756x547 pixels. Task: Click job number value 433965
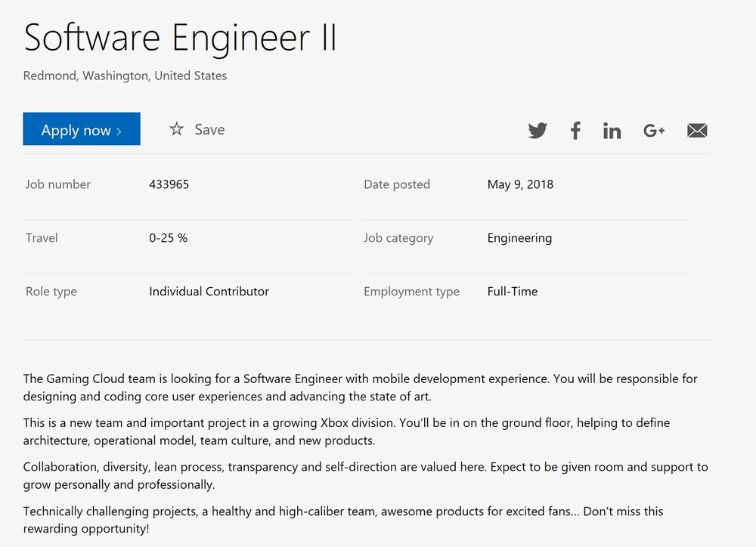(x=169, y=184)
